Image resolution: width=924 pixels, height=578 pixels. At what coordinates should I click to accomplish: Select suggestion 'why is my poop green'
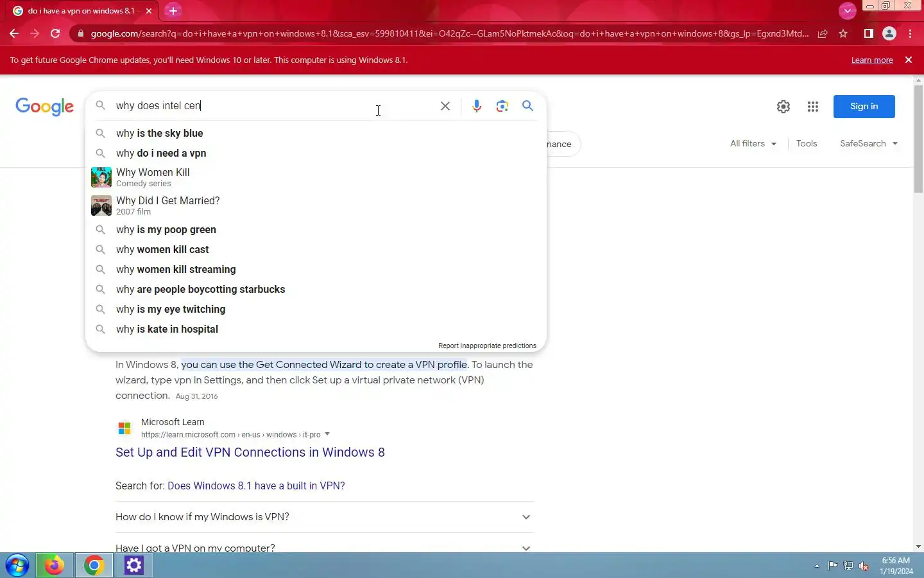pos(316,230)
